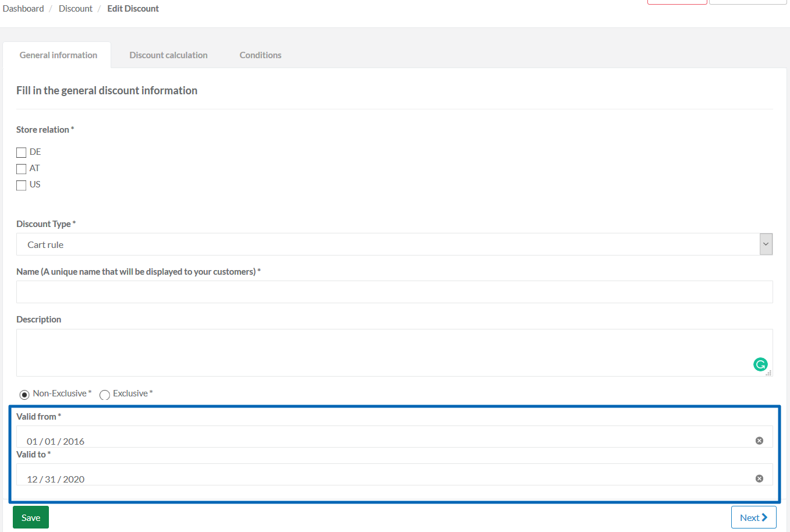Click the Edit Discount breadcrumb text

pyautogui.click(x=133, y=9)
